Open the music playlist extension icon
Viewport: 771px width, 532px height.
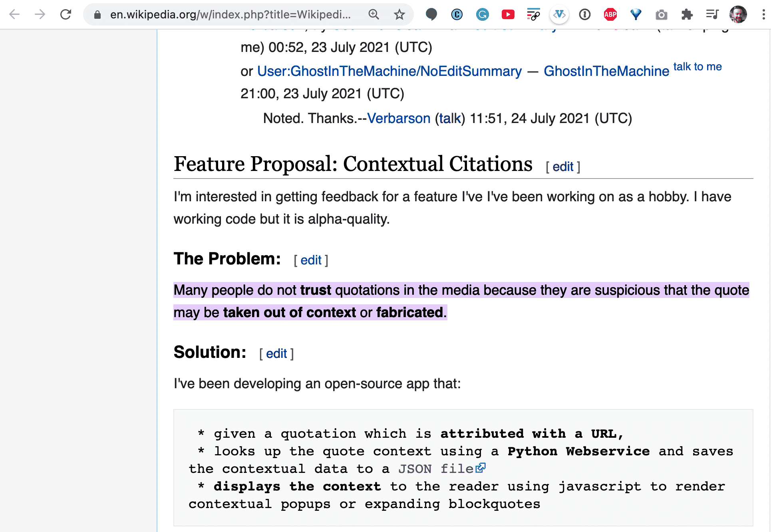point(712,14)
